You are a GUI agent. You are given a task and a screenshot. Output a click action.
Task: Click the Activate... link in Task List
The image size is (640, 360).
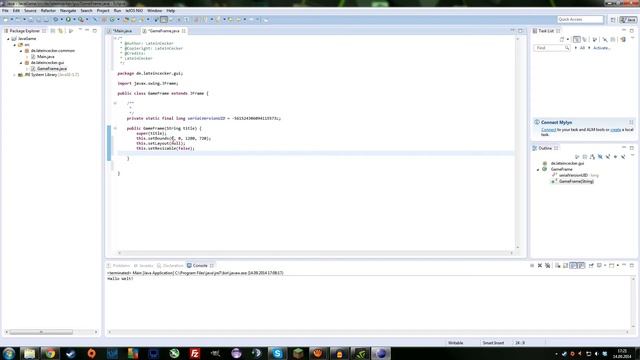click(602, 48)
